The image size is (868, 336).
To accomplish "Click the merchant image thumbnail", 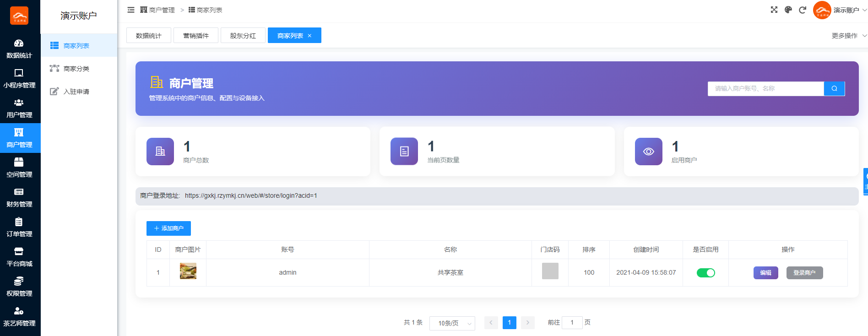I will click(x=188, y=271).
